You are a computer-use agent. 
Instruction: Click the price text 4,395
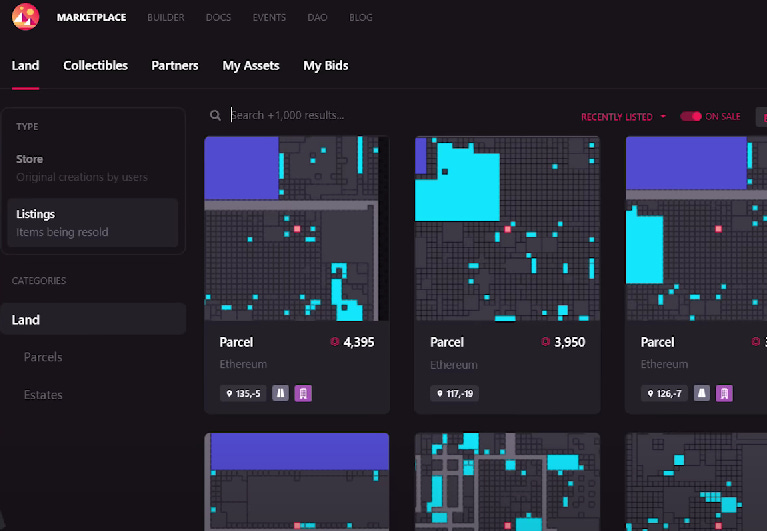point(359,342)
